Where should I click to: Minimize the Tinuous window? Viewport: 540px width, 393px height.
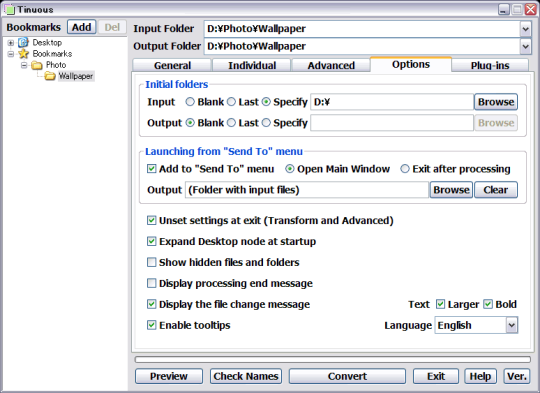point(504,10)
